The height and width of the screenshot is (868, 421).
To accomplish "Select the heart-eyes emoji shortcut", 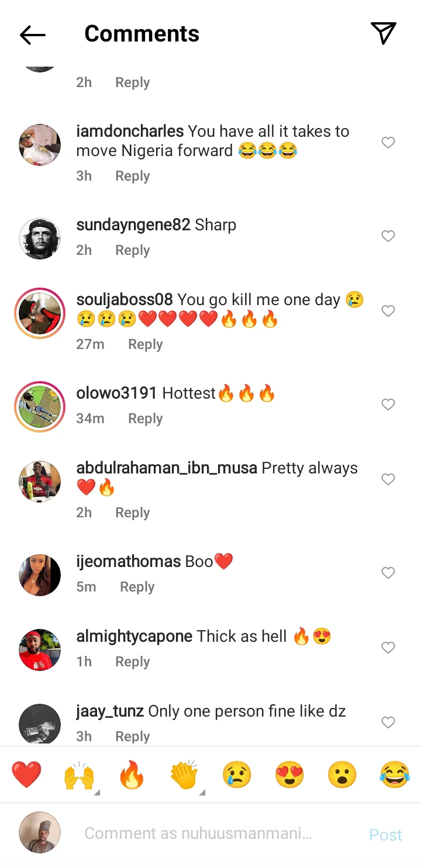I will coord(289,774).
